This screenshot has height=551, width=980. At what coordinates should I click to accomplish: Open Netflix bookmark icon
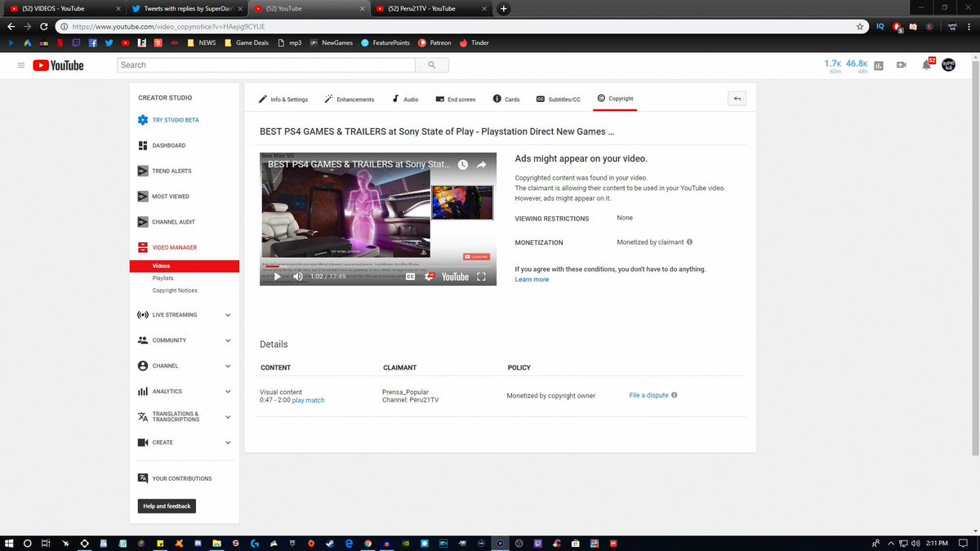(x=60, y=42)
